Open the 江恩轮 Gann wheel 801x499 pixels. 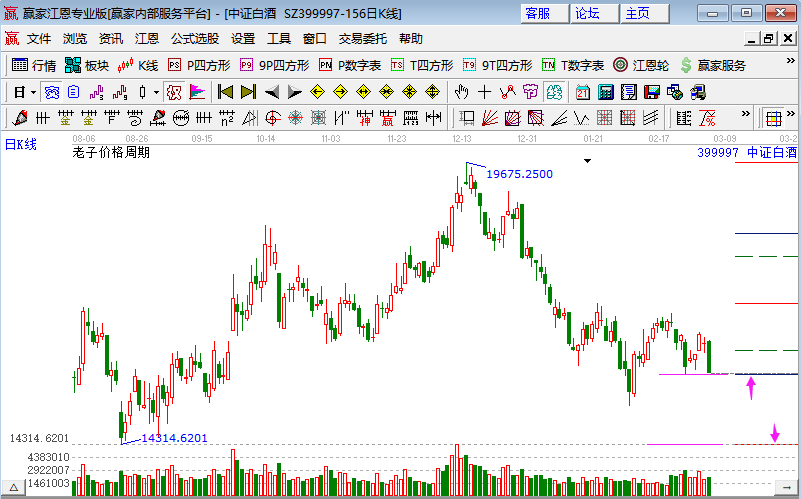point(641,65)
